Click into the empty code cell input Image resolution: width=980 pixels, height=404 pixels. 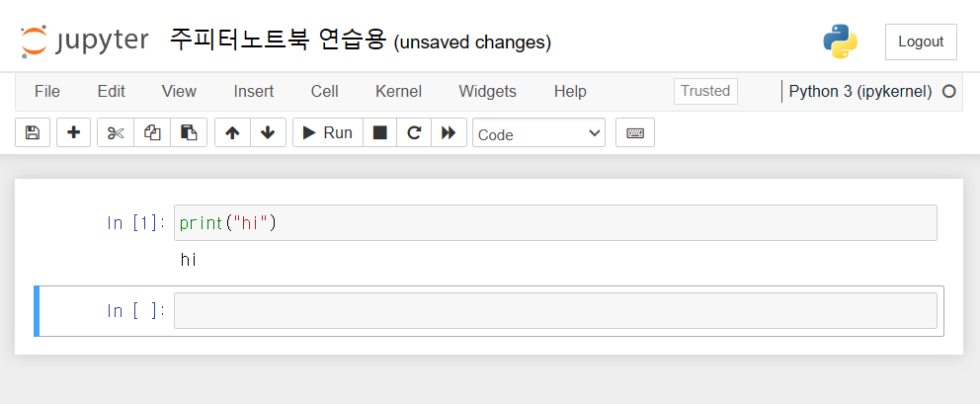click(x=555, y=310)
